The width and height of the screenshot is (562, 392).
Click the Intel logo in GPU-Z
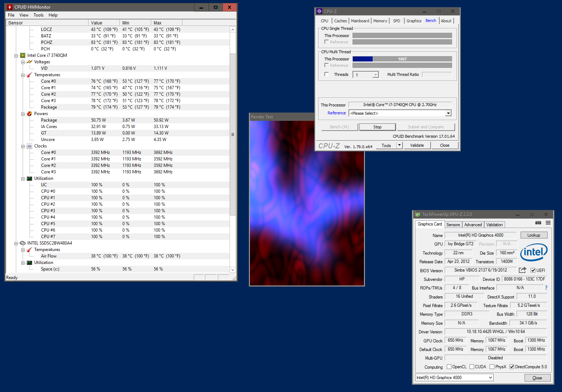534,252
